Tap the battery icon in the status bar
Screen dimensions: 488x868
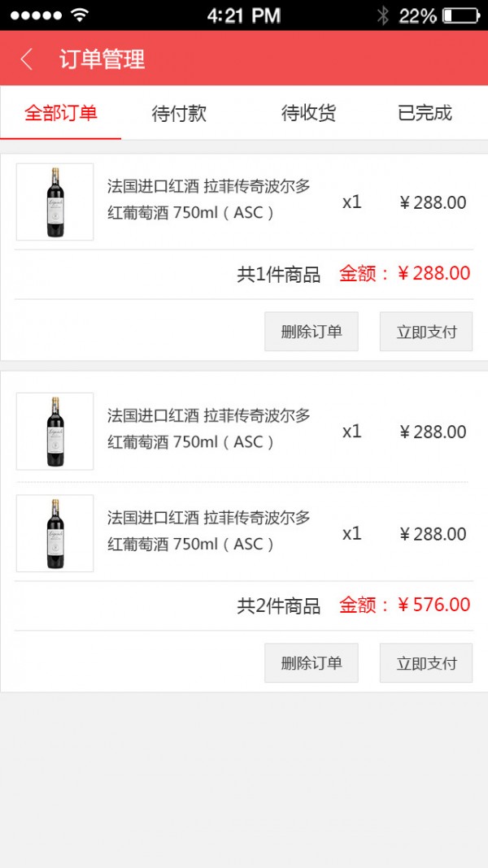460,15
